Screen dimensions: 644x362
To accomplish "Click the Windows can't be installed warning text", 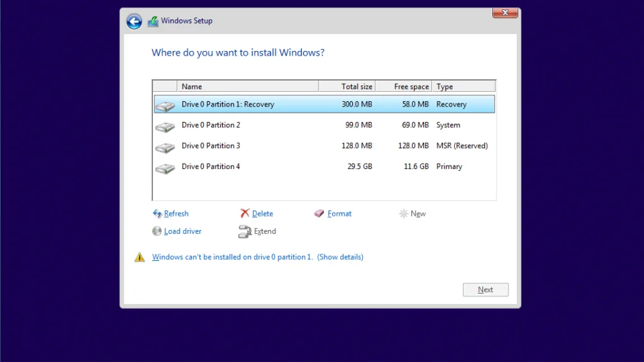I will [233, 257].
